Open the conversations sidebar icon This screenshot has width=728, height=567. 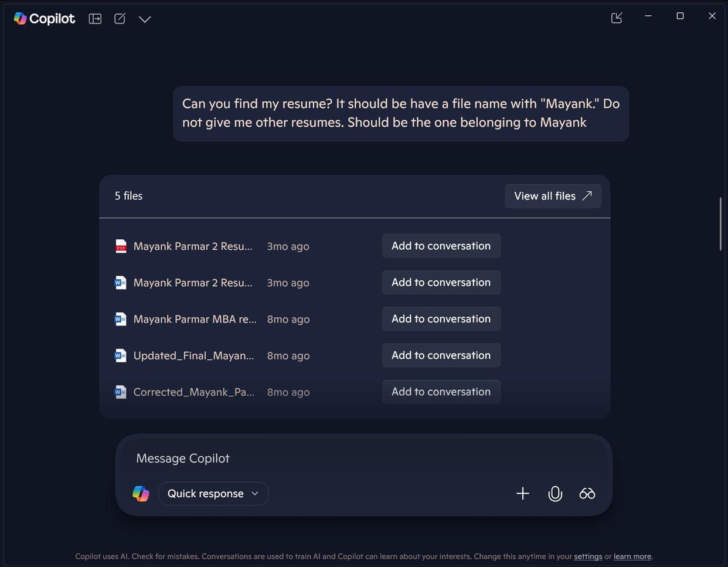click(x=95, y=18)
